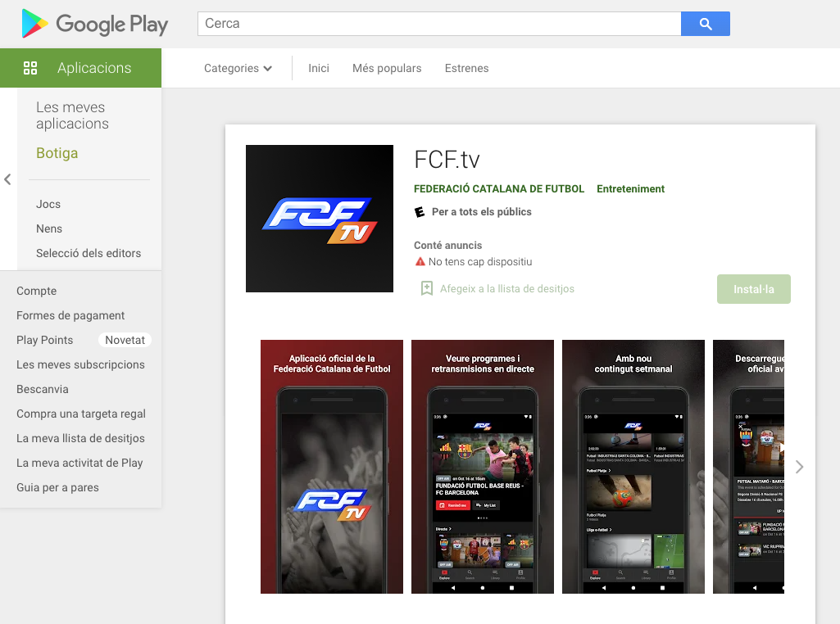Viewport: 840px width, 624px height.
Task: Open Play Points in the sidebar
Action: coord(44,340)
